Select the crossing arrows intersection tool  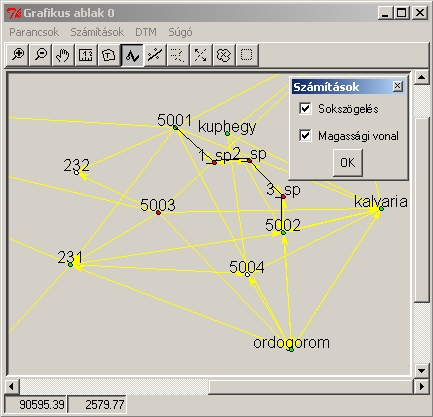click(x=201, y=55)
